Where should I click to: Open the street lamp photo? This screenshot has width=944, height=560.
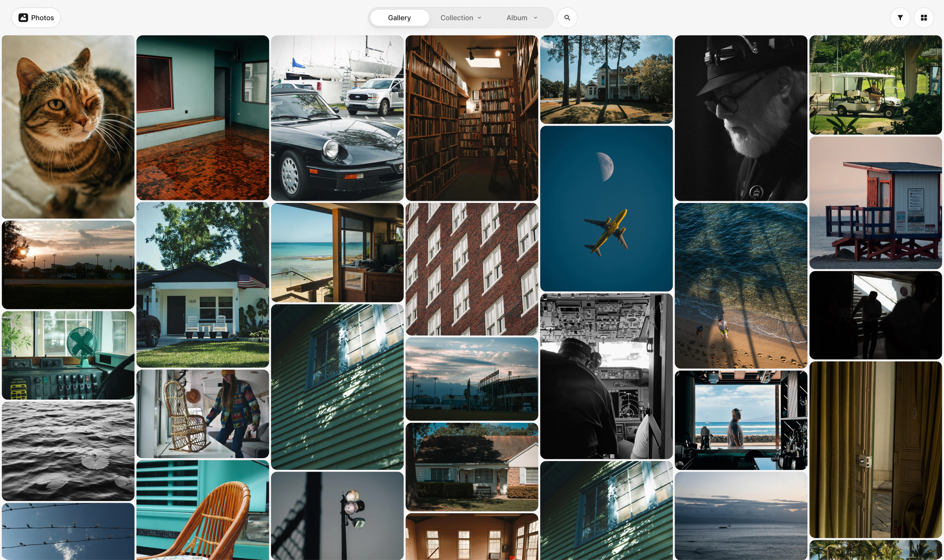[337, 516]
